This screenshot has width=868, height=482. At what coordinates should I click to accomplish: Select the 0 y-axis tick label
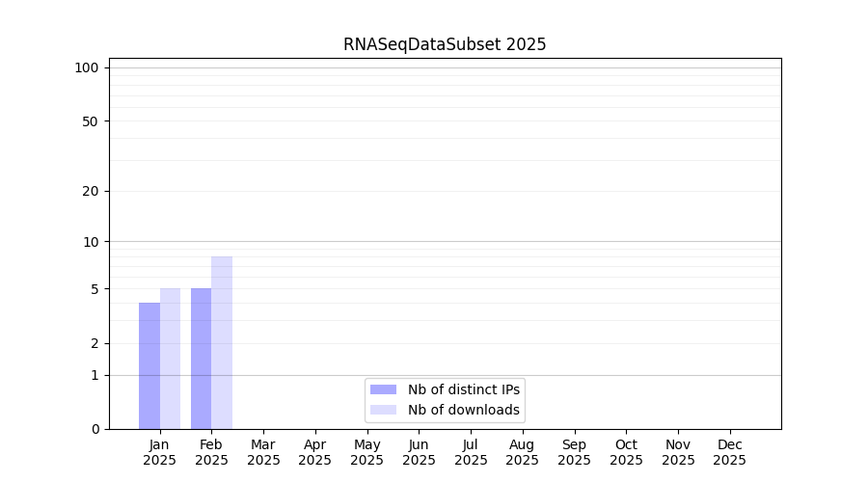tap(95, 429)
